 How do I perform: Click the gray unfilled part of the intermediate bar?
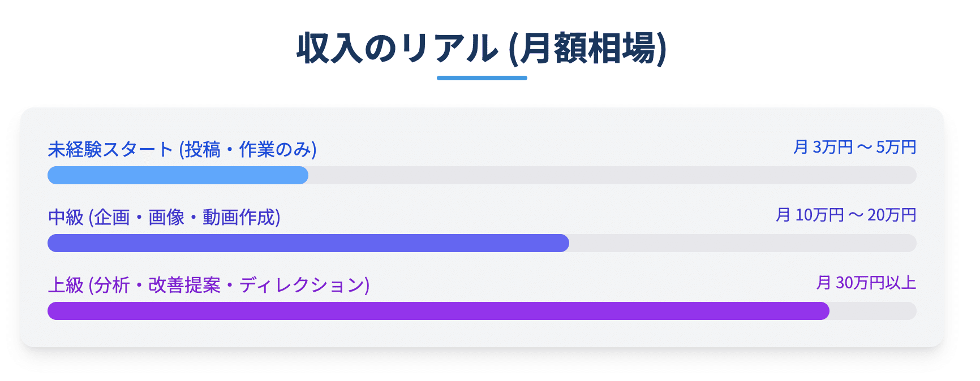741,243
